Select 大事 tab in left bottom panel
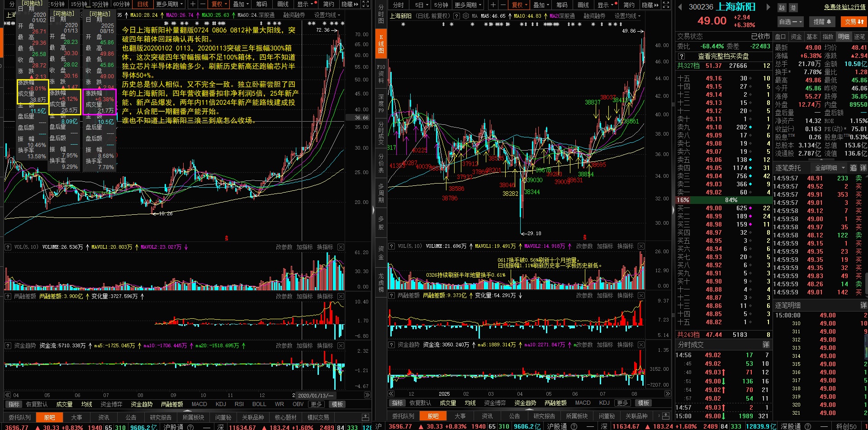Viewport: 868px width, 430px height. coord(76,417)
